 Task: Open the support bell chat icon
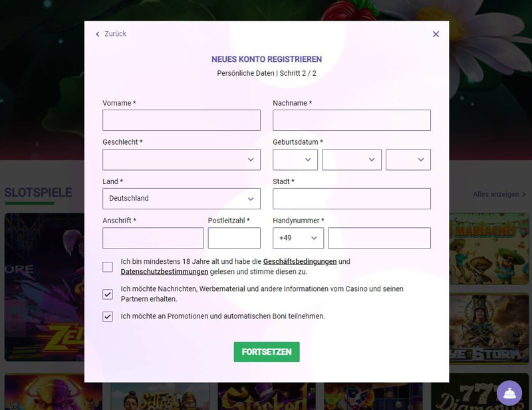click(509, 393)
